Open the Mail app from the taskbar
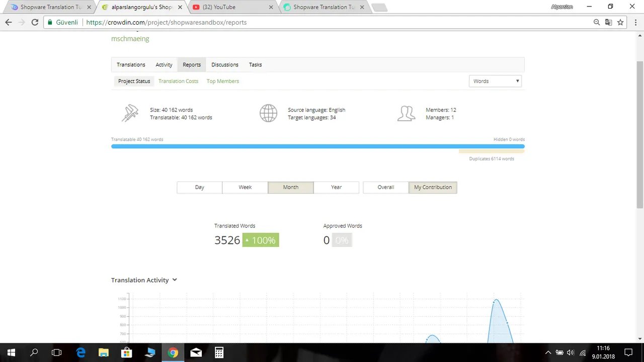 click(196, 352)
